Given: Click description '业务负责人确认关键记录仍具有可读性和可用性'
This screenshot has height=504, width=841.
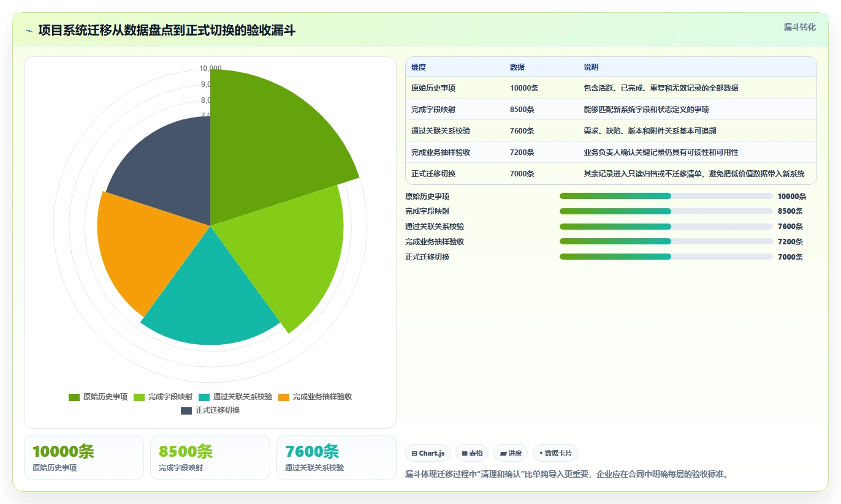Looking at the screenshot, I should coord(661,152).
